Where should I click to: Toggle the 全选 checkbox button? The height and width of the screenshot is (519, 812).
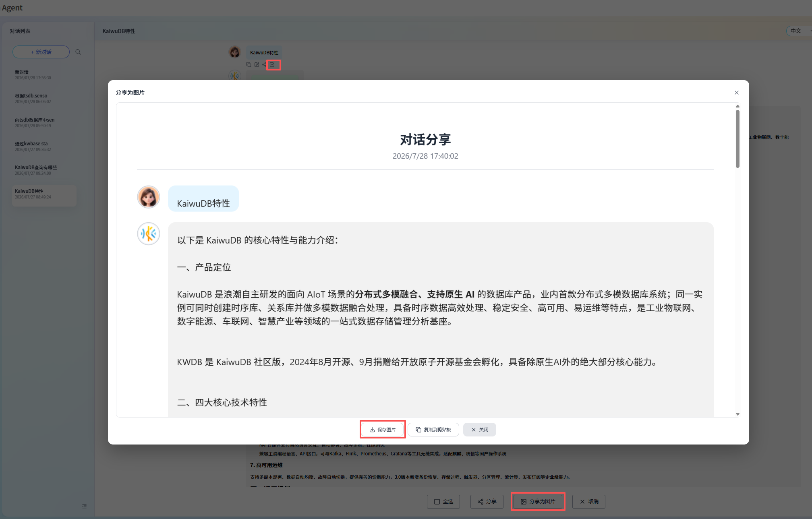[x=443, y=501]
